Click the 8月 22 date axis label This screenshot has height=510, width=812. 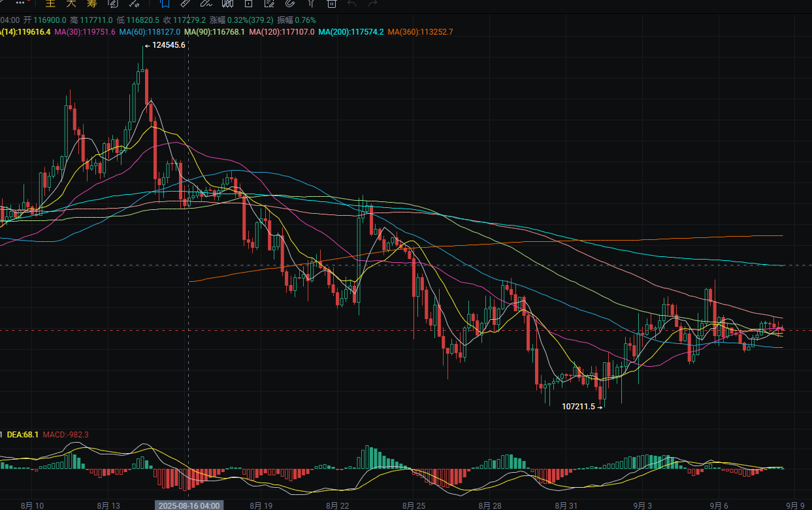pos(336,505)
